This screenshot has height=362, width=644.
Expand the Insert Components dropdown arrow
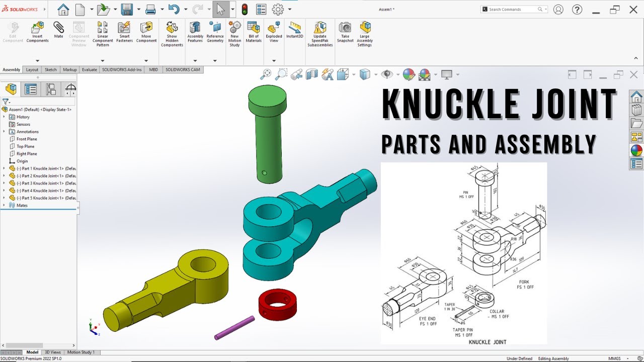tap(37, 60)
